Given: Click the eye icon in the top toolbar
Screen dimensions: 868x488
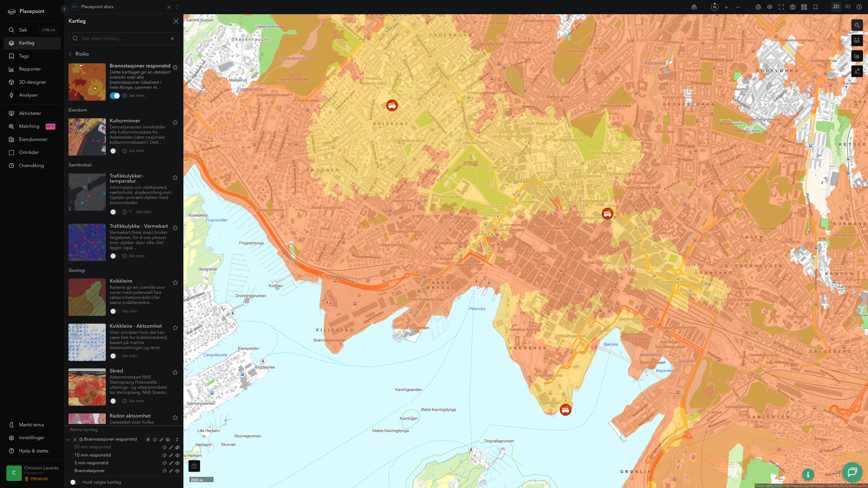Looking at the screenshot, I should tap(770, 7).
